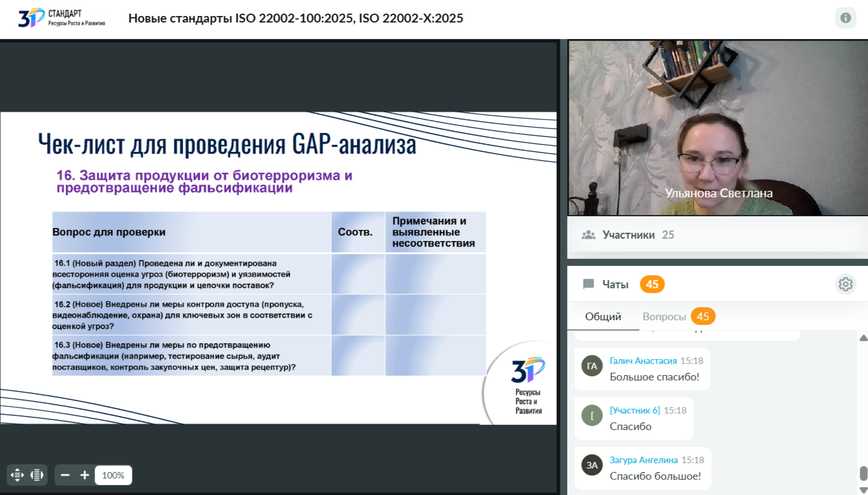Click slide heading 'Чек-лист для проведения GAP-анализа'
The height and width of the screenshot is (495, 868).
(x=227, y=144)
